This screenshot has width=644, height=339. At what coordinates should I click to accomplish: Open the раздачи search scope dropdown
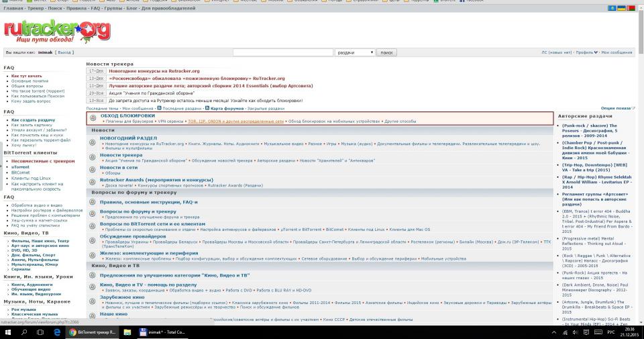click(355, 52)
